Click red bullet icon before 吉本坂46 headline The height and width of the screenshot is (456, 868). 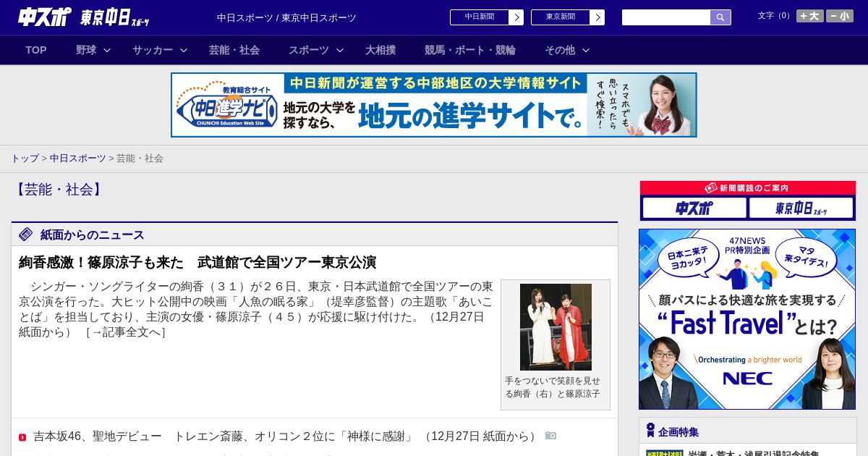pos(22,437)
